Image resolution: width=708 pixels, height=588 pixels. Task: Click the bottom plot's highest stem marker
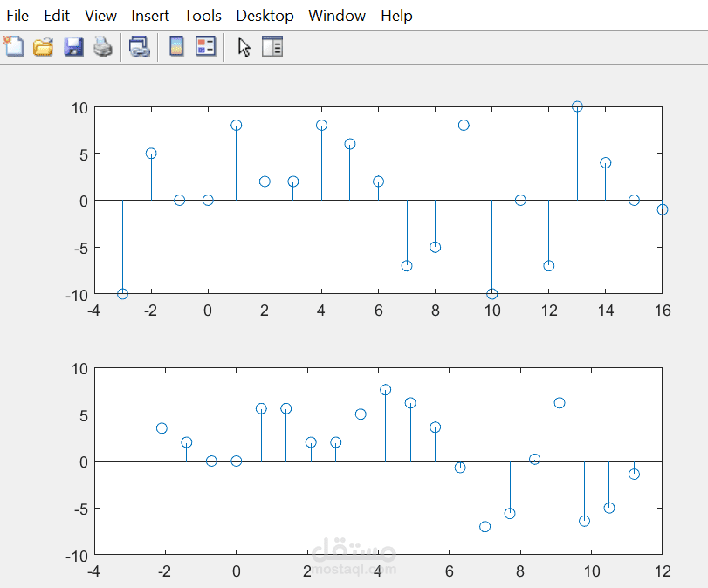(385, 389)
